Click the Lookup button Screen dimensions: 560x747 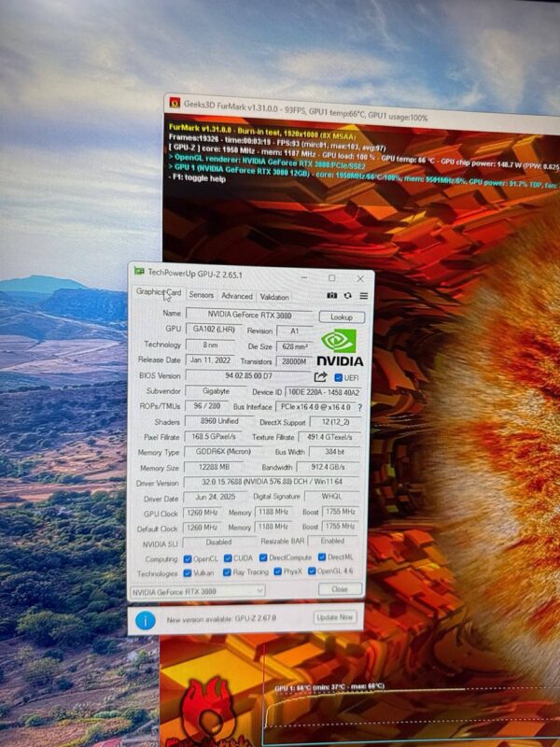342,317
